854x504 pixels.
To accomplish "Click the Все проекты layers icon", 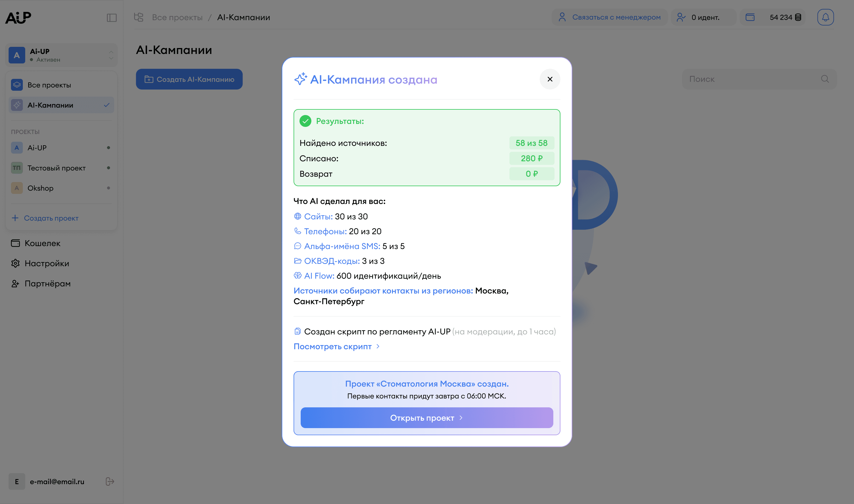I will 17,85.
